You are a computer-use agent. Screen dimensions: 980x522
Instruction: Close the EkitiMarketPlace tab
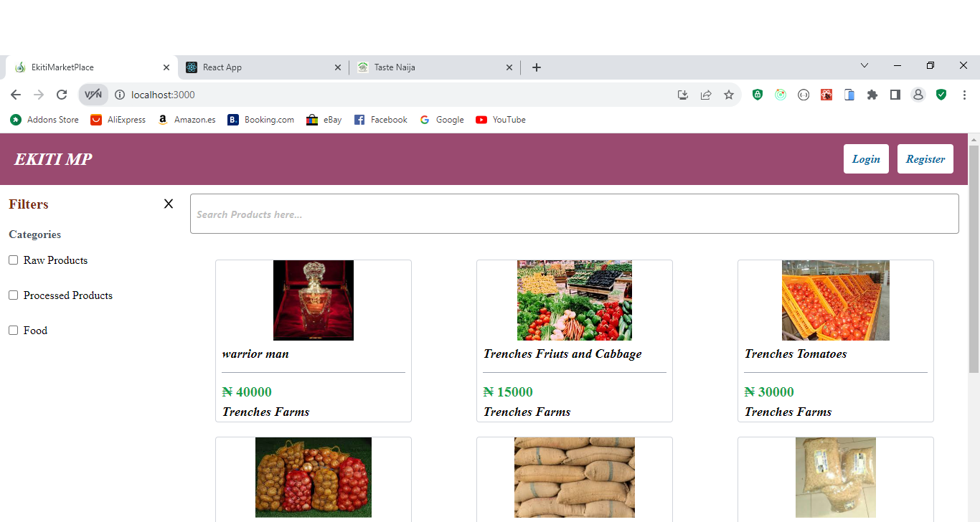tap(166, 67)
